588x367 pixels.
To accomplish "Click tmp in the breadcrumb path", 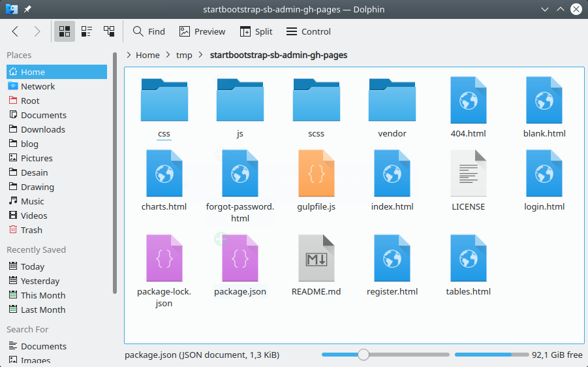I will point(184,55).
